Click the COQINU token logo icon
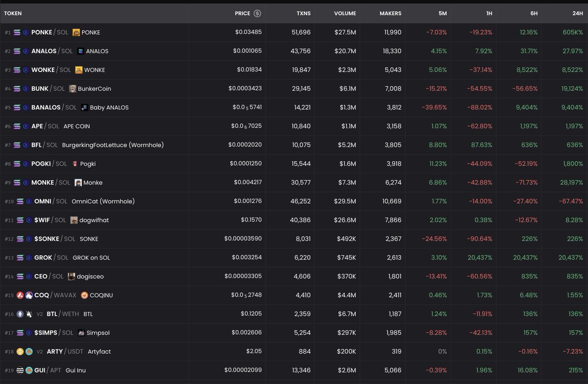Image resolution: width=588 pixels, height=384 pixels. coord(84,295)
